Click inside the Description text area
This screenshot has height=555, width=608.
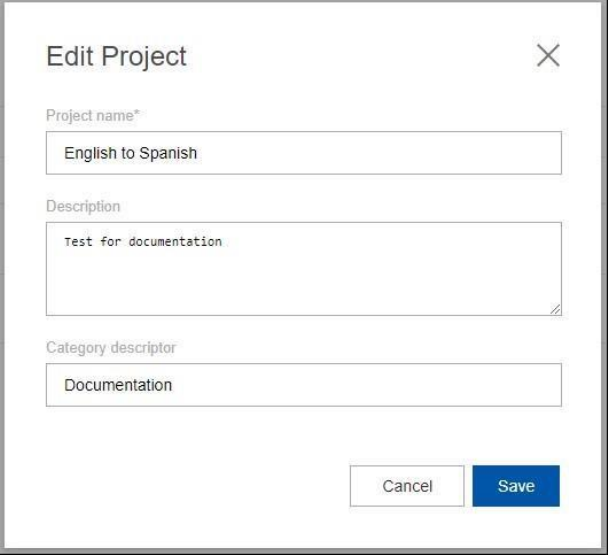tap(303, 268)
